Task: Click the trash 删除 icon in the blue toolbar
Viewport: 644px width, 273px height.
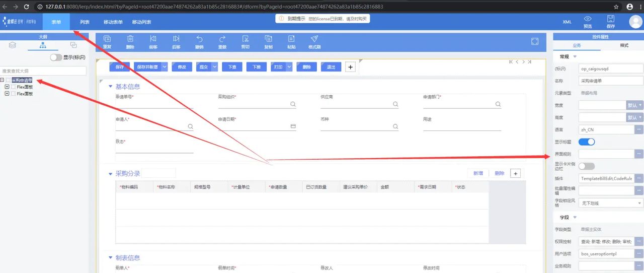Action: pos(130,39)
